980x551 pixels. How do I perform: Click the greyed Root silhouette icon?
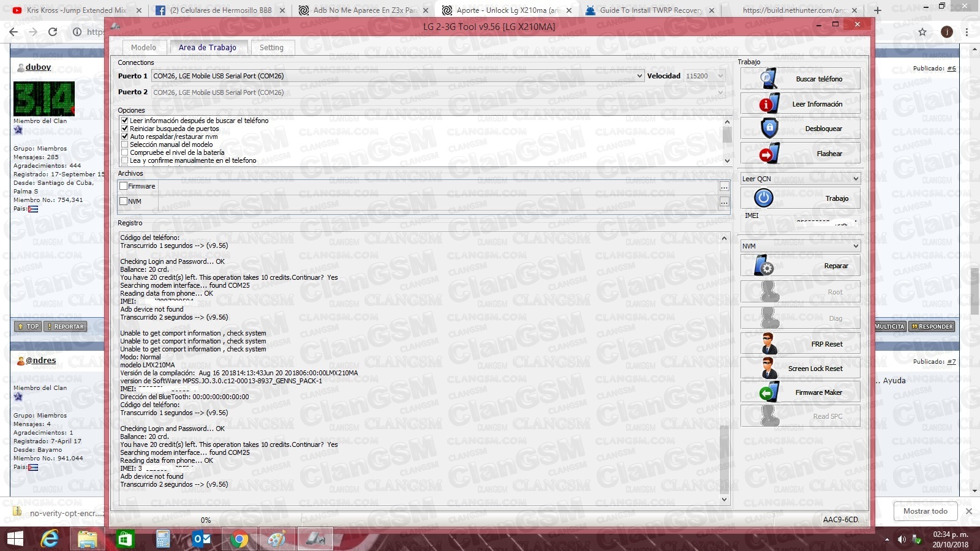(769, 292)
